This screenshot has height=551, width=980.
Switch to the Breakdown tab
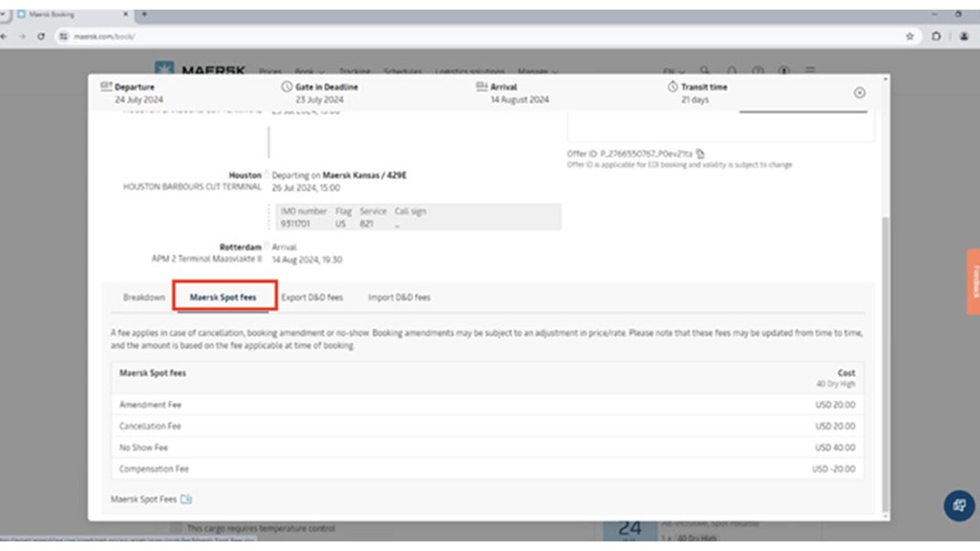[x=144, y=298]
